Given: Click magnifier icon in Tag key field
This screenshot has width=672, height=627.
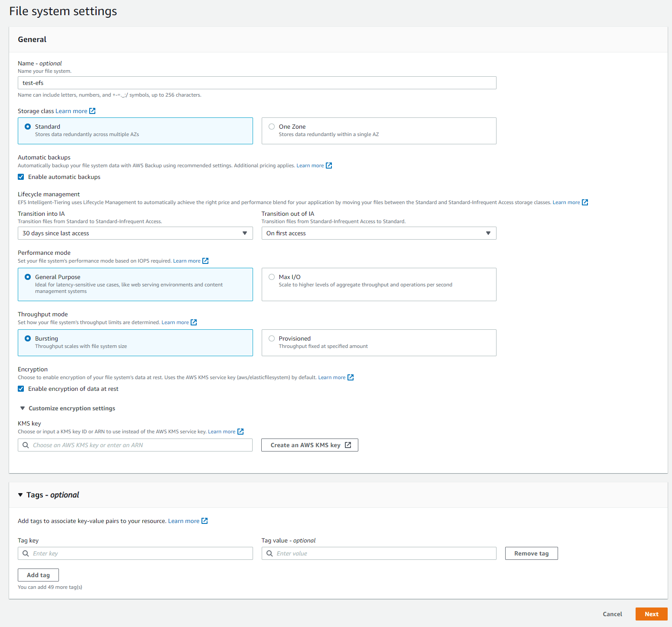Looking at the screenshot, I should click(26, 553).
